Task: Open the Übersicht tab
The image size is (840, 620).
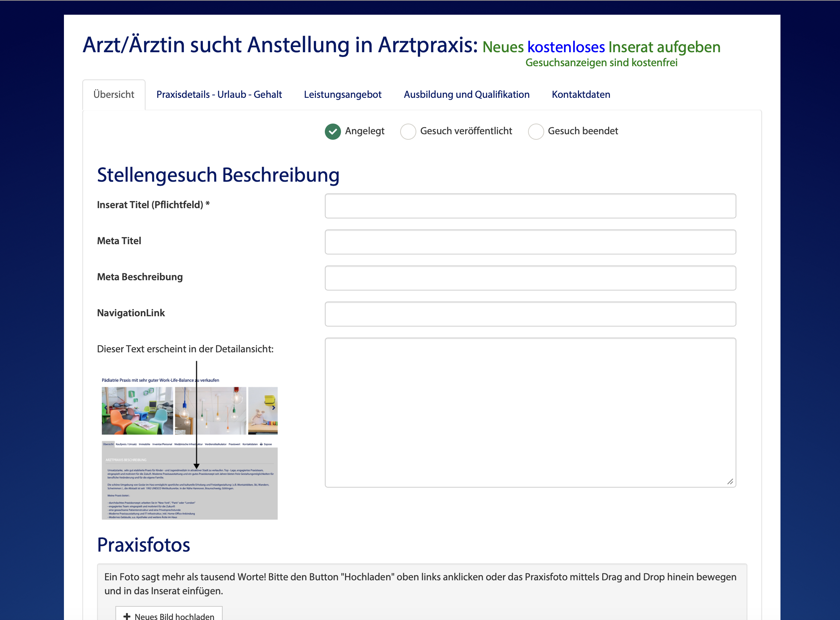Action: coord(114,95)
